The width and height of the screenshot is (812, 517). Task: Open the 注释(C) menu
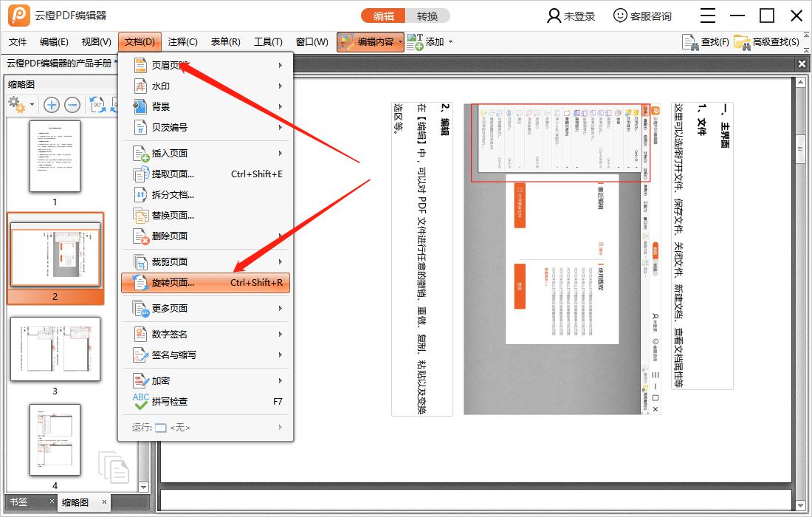point(183,42)
